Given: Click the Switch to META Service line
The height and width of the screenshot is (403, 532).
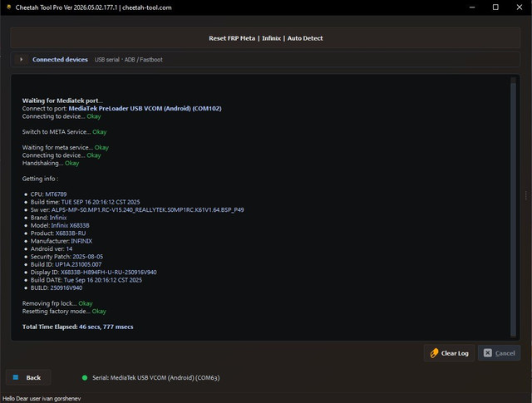Looking at the screenshot, I should click(x=64, y=132).
